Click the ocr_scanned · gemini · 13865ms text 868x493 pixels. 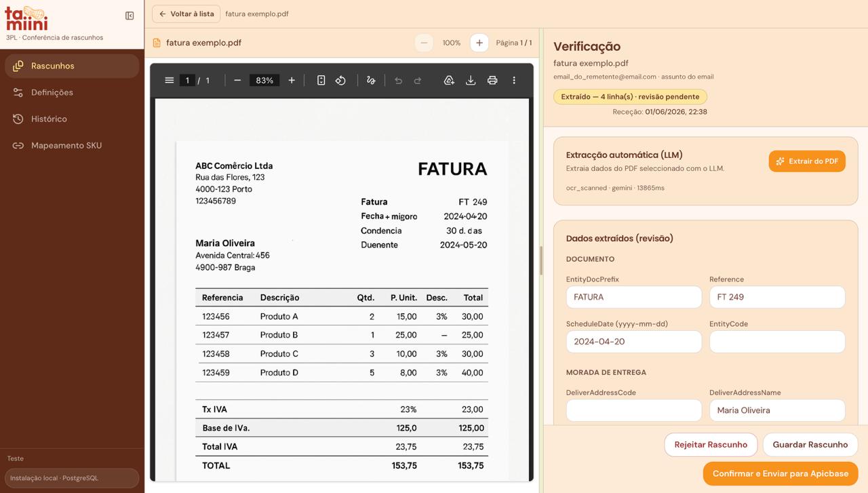click(615, 188)
